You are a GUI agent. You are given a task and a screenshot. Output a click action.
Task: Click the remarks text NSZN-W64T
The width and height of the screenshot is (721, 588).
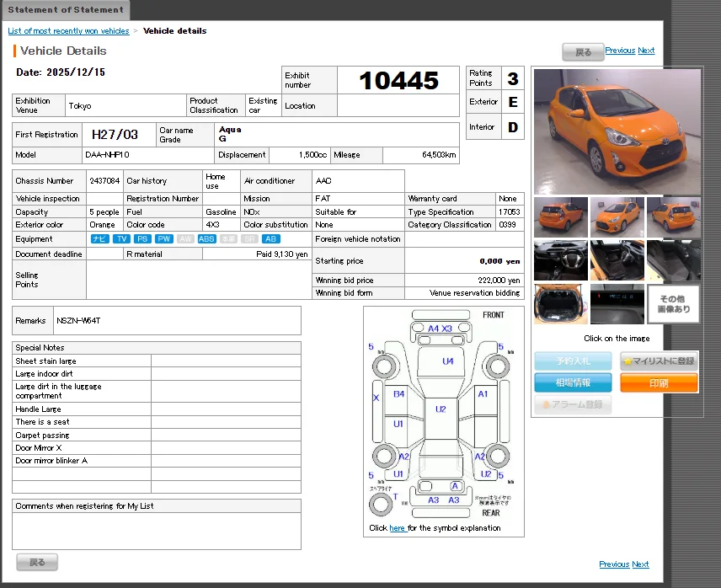point(78,320)
